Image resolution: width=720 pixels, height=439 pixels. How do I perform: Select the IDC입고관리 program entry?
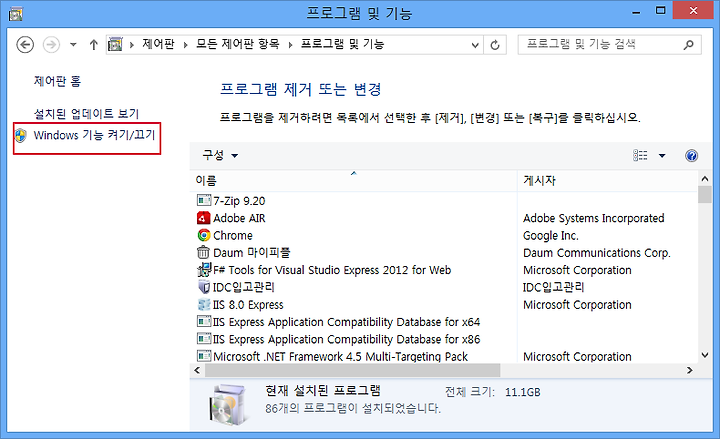tap(243, 287)
